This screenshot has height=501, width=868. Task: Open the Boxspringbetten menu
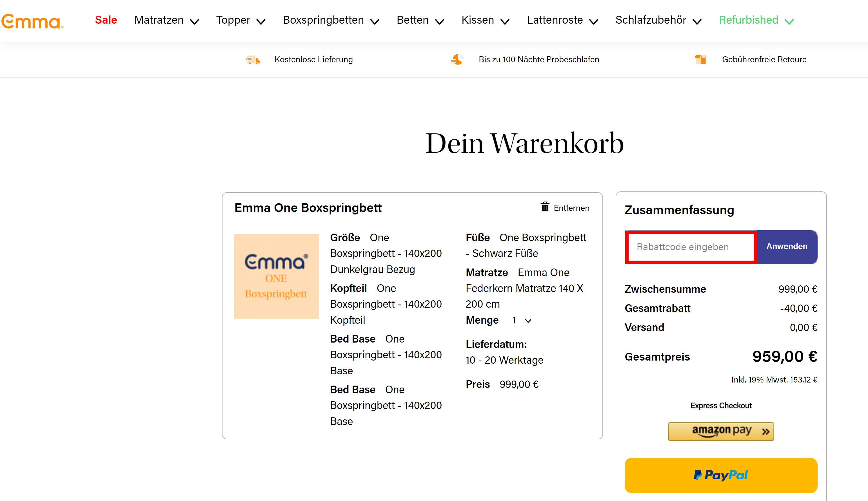coord(323,20)
